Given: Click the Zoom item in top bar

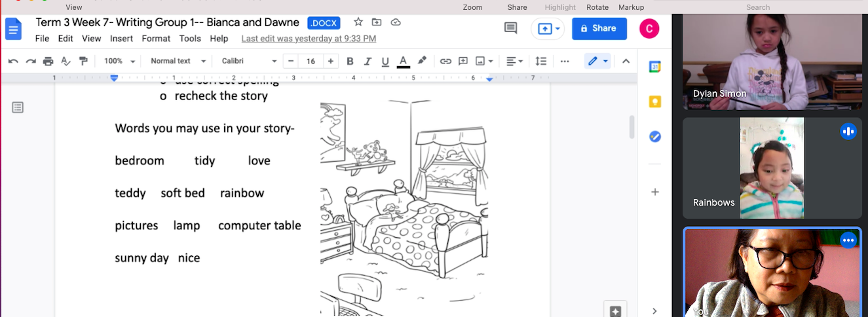Looking at the screenshot, I should pyautogui.click(x=472, y=7).
